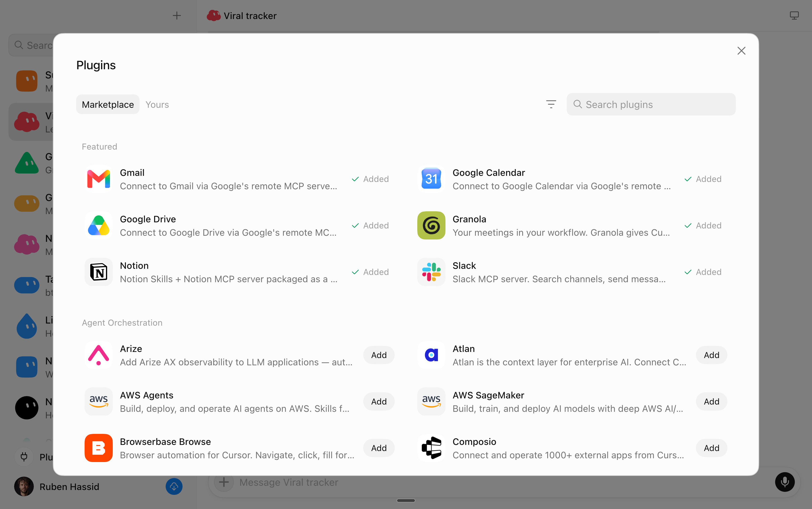Click the Browserbase Browse plugin name
Viewport: 812px width, 509px height.
[x=165, y=441]
